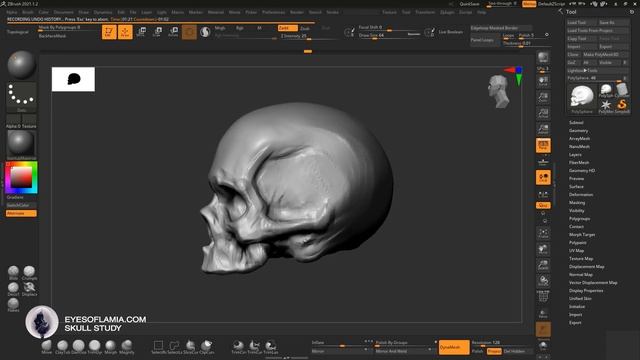Toggle the Project option beside DynaMesh
The image size is (640, 360).
click(x=494, y=351)
